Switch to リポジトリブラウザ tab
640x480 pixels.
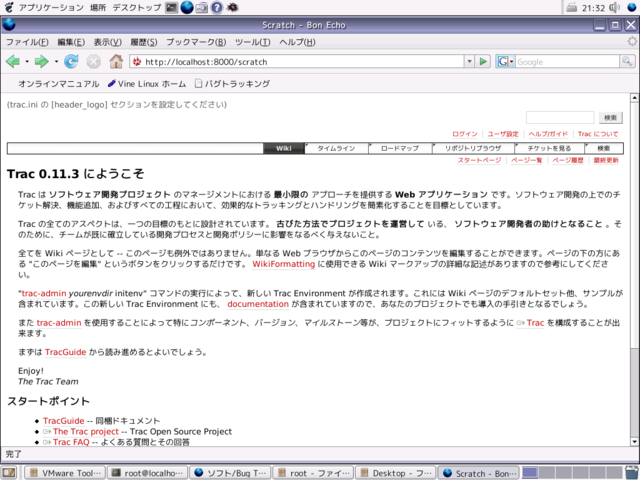473,148
